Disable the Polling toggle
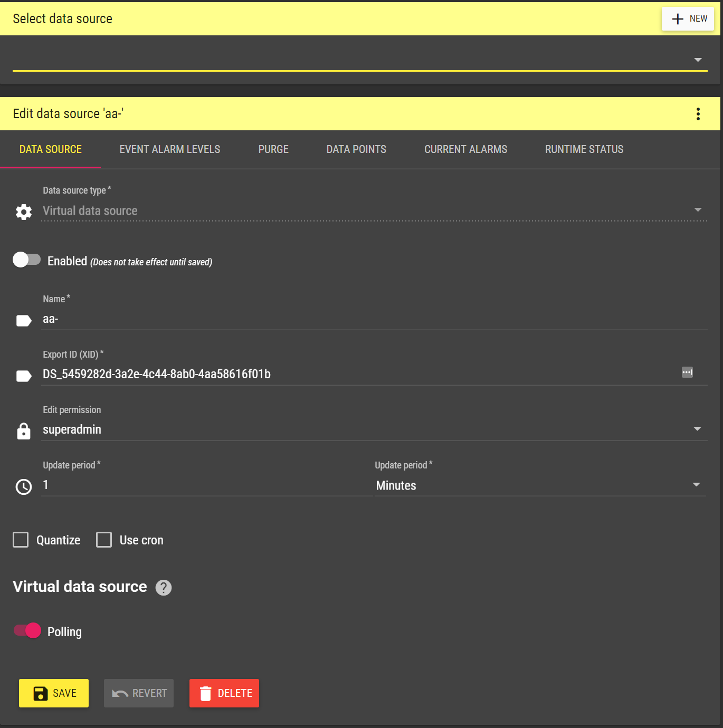Image resolution: width=723 pixels, height=728 pixels. pyautogui.click(x=26, y=630)
